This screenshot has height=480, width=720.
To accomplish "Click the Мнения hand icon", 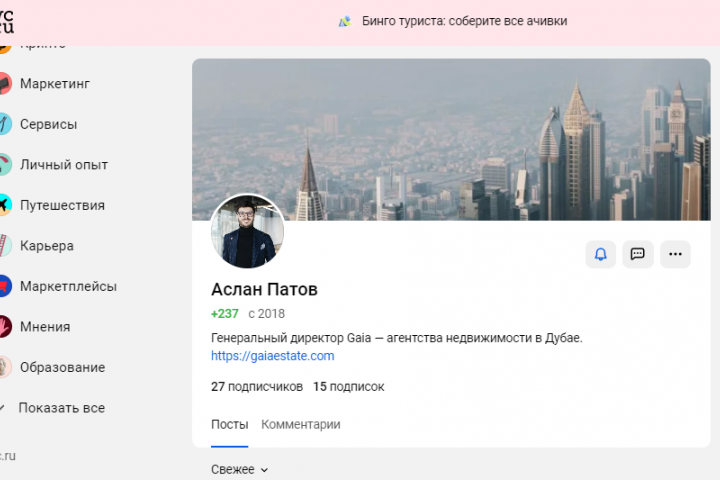I will click(4, 327).
